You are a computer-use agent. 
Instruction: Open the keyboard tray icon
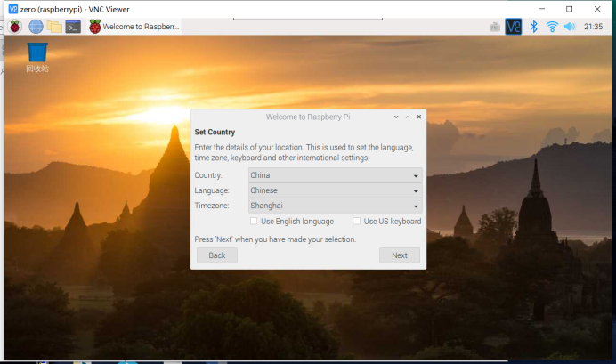tap(495, 27)
